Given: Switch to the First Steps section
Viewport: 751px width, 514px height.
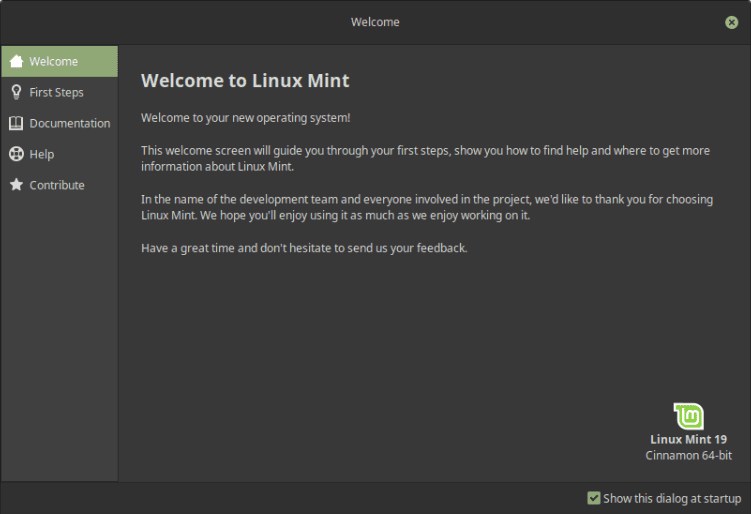Looking at the screenshot, I should point(59,92).
